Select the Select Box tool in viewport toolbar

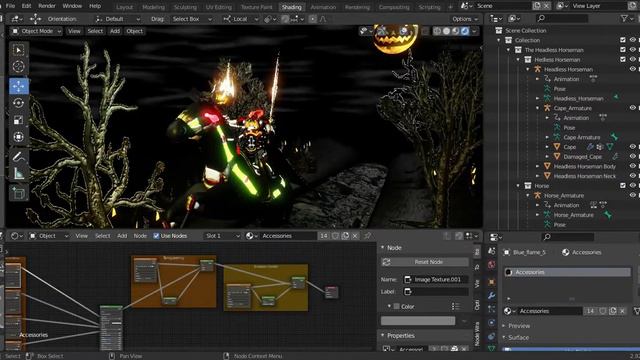pos(18,50)
